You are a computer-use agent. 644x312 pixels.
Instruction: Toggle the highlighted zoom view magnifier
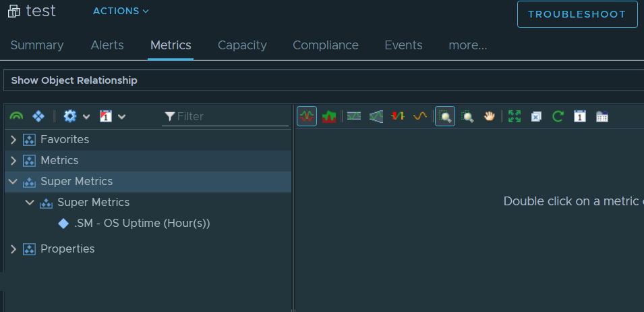(445, 116)
